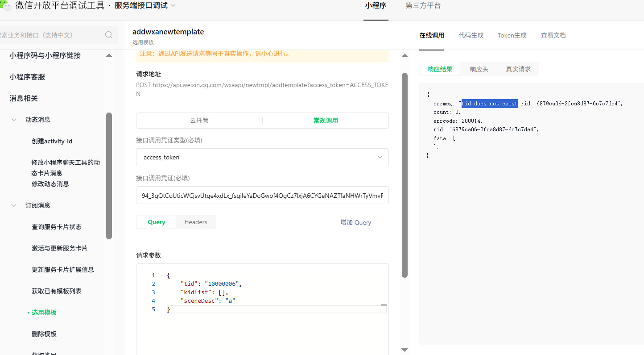Select 激活与更新服务卡片 interface
Image resolution: width=644 pixels, height=355 pixels.
[x=59, y=248]
